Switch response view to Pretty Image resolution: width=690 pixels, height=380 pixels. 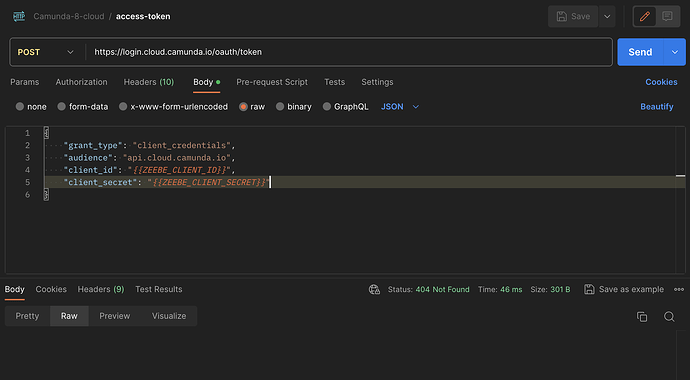tap(27, 316)
